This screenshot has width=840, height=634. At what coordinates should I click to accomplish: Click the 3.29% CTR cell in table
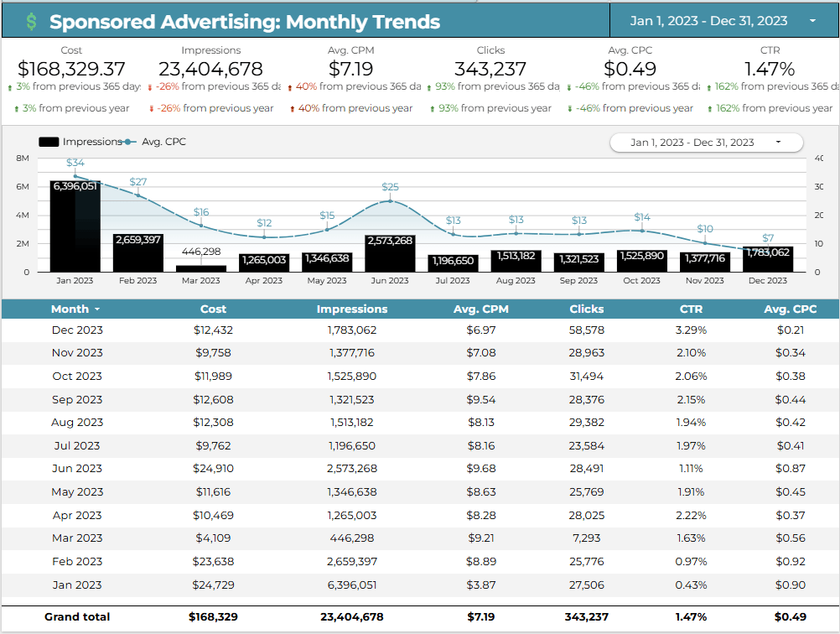point(691,330)
